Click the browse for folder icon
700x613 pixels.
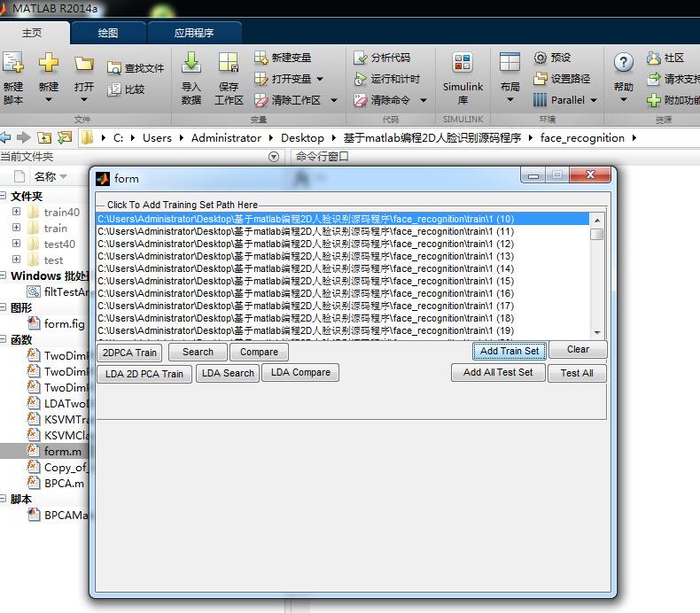[65, 137]
